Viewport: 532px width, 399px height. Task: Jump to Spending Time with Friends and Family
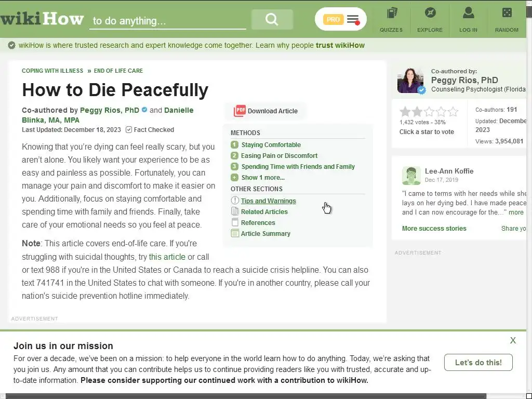click(298, 167)
